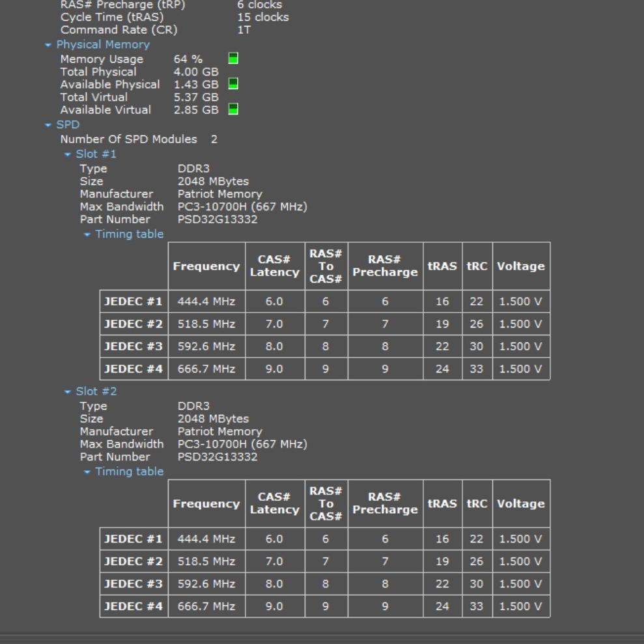Click the CAS# Latency header in Slot #2 table
The height and width of the screenshot is (644, 644).
point(274,504)
